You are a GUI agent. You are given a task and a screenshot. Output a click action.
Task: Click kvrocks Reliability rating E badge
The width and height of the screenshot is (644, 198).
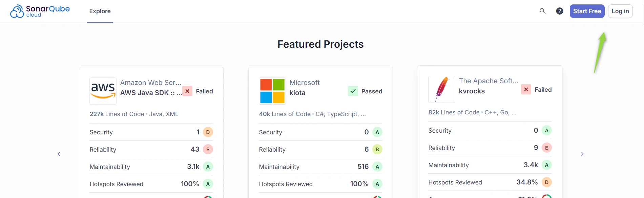pyautogui.click(x=547, y=148)
